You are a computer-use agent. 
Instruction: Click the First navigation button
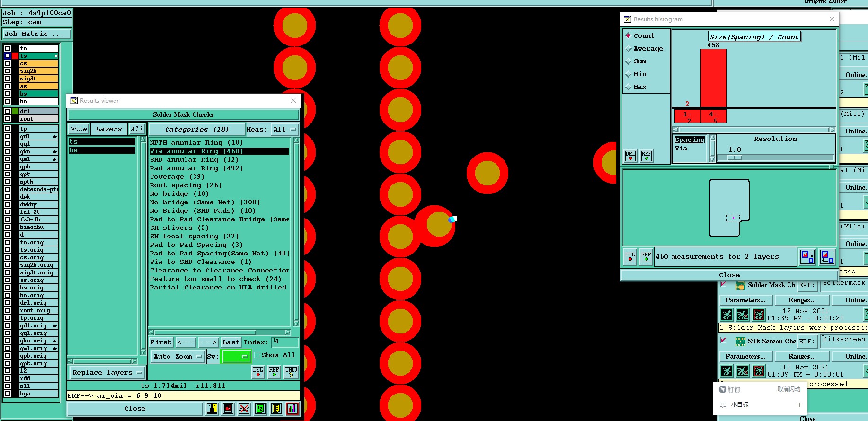[161, 342]
